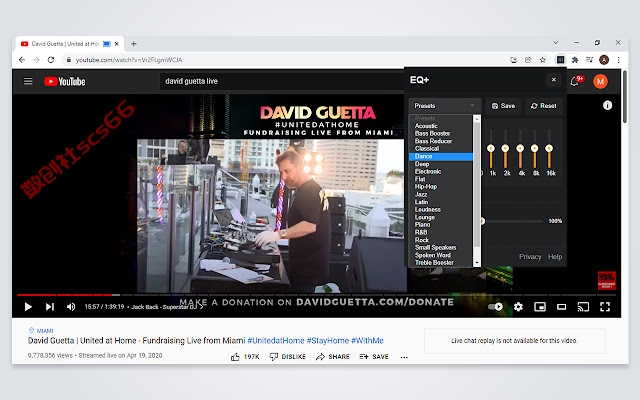
Task: Enter full screen mode
Action: [605, 307]
